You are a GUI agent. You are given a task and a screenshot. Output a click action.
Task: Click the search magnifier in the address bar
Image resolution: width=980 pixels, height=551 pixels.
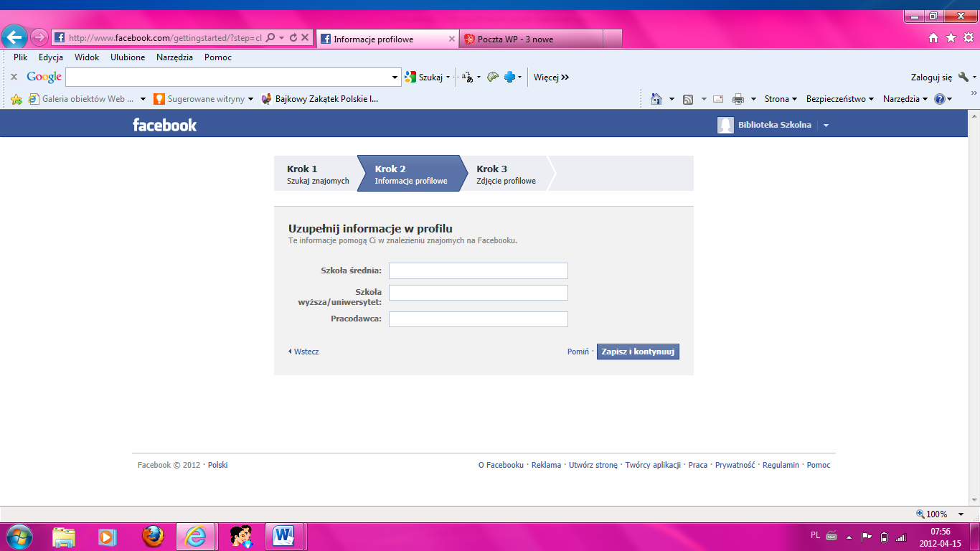click(270, 38)
